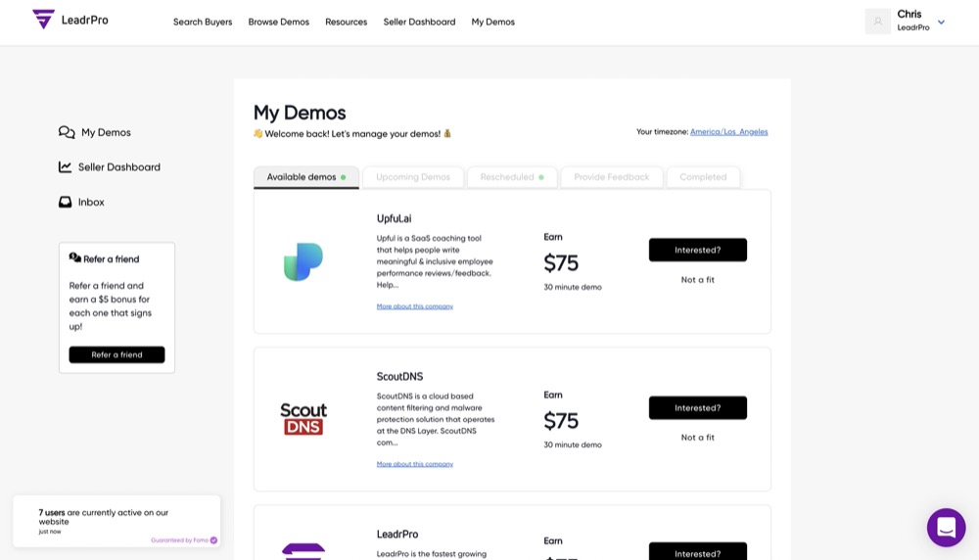
Task: Click the LeadrPro logo icon
Action: pos(43,20)
